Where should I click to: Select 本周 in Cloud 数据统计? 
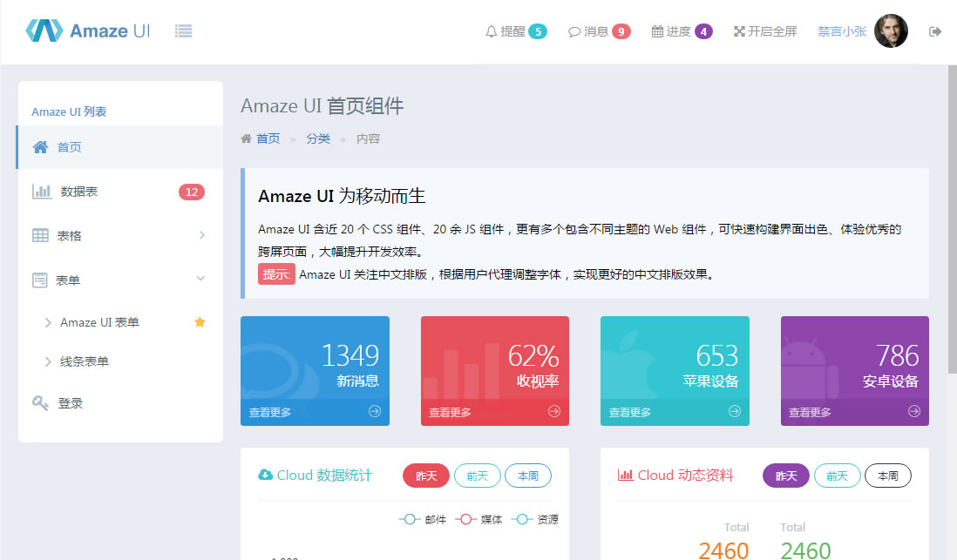point(528,476)
